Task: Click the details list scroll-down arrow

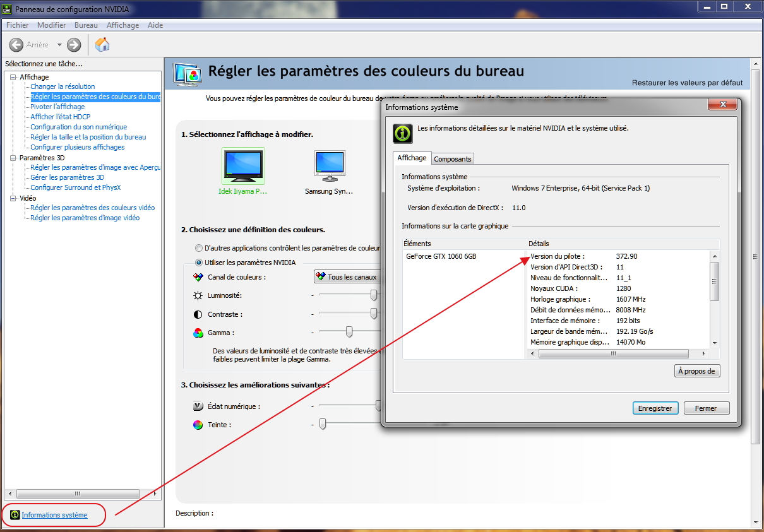Action: pyautogui.click(x=715, y=343)
